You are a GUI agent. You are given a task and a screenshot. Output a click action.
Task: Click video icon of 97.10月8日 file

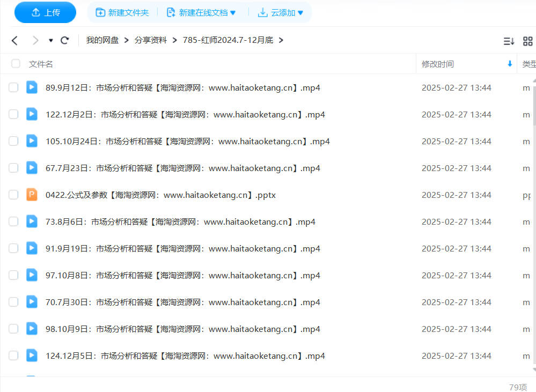click(x=32, y=275)
